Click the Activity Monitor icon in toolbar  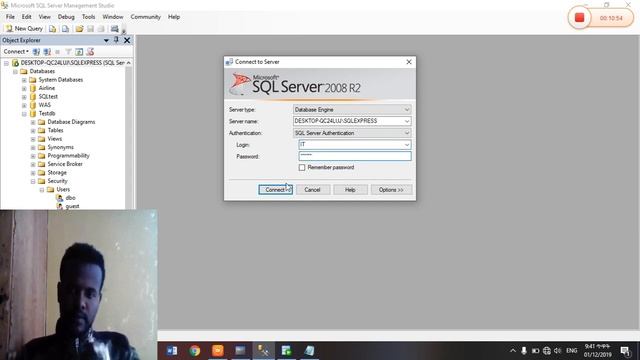tap(115, 29)
